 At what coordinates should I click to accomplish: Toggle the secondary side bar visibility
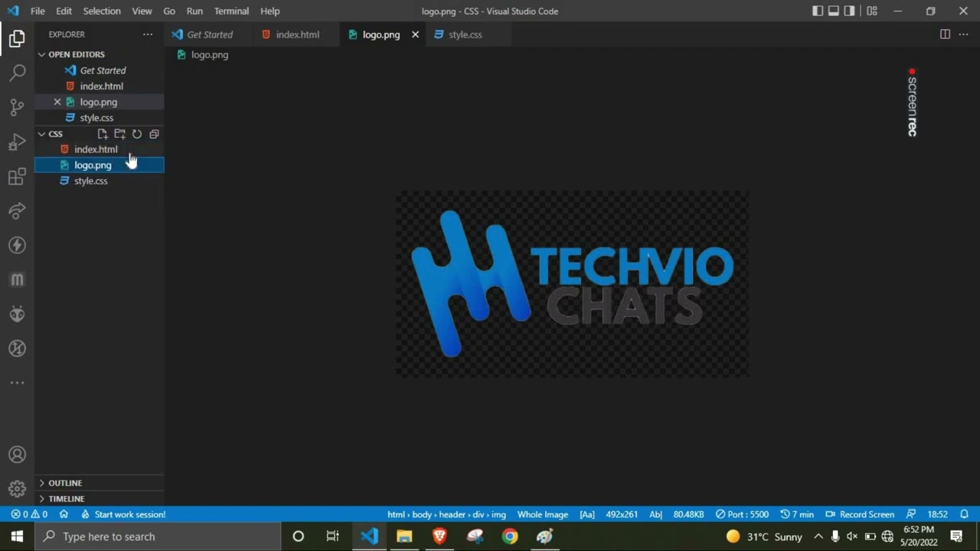(x=850, y=11)
